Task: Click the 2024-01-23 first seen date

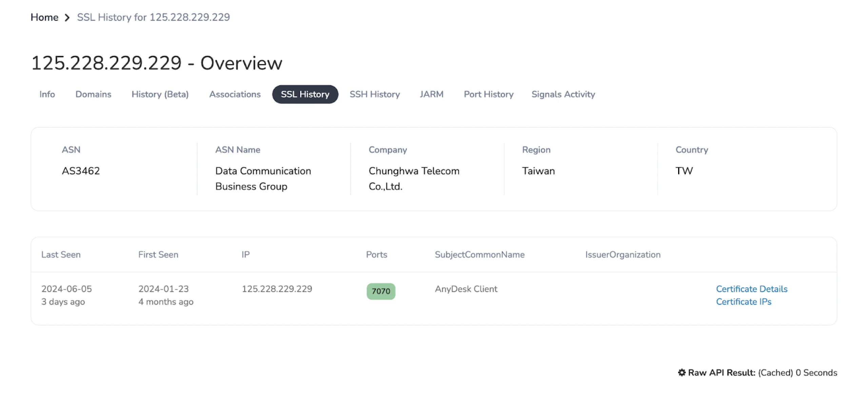Action: point(163,289)
